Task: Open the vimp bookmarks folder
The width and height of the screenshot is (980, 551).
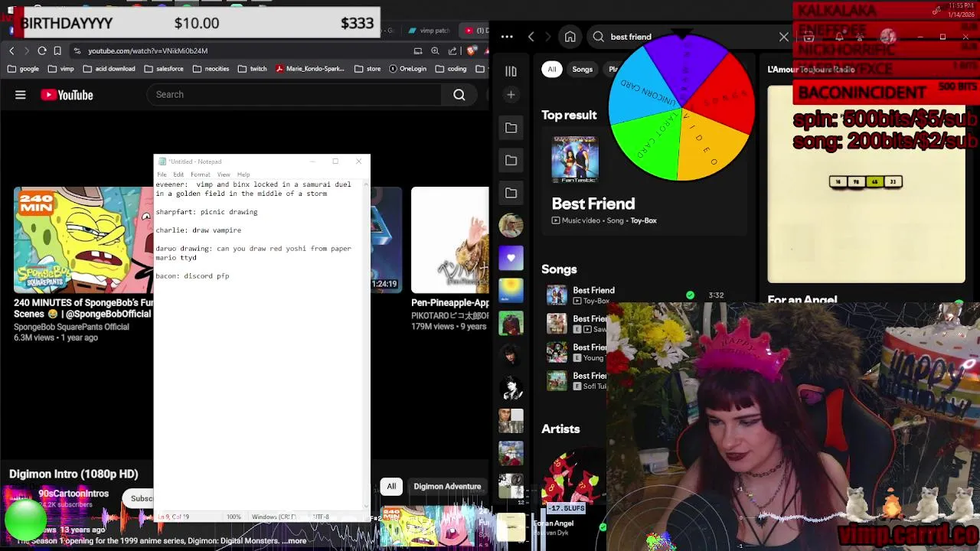Action: 60,68
